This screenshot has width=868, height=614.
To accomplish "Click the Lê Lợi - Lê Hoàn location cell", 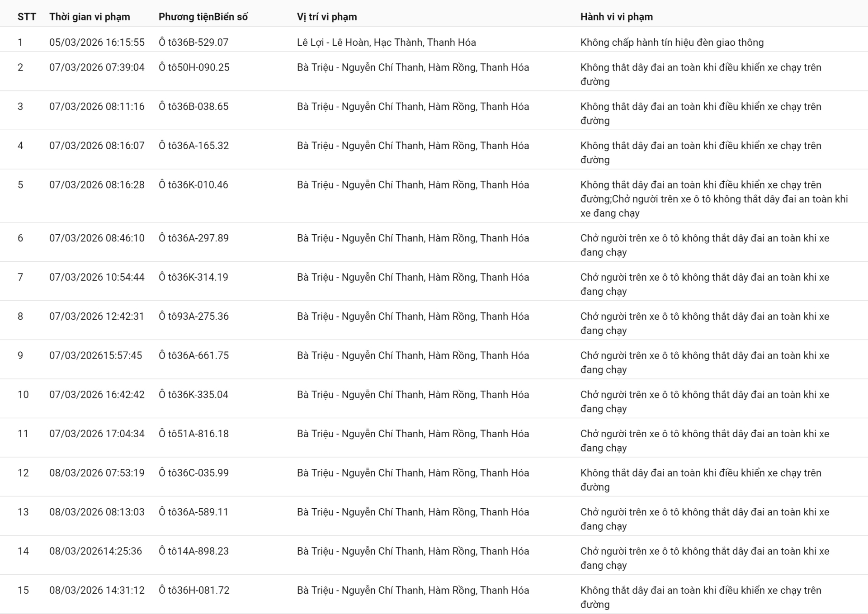I will [386, 43].
